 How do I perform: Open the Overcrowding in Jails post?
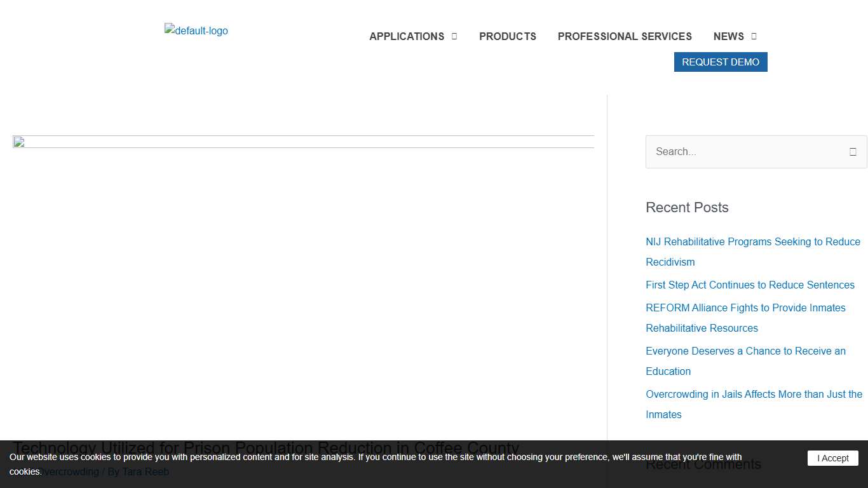(754, 395)
